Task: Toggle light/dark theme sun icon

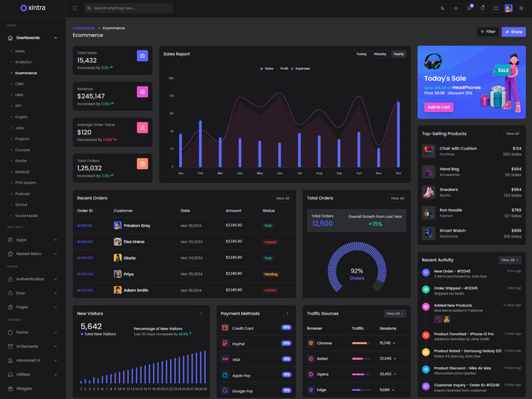Action: (456, 9)
